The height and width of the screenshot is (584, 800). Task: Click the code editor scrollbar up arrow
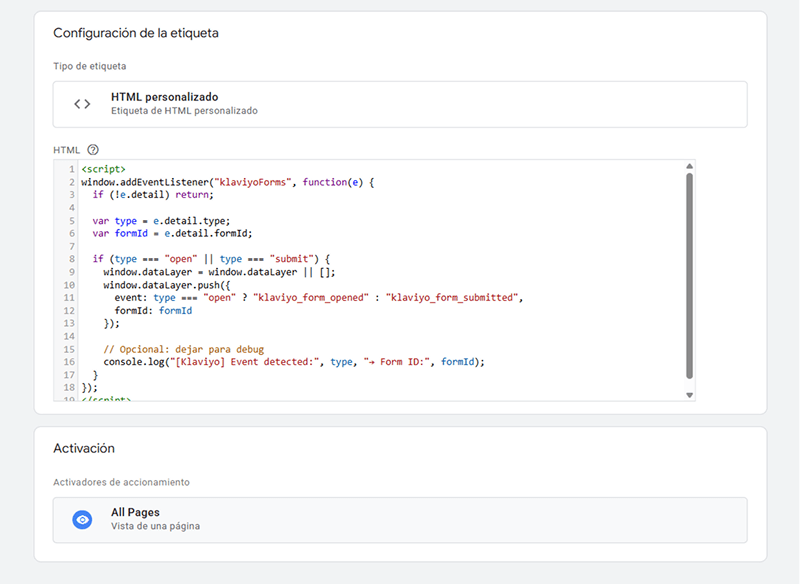point(689,166)
